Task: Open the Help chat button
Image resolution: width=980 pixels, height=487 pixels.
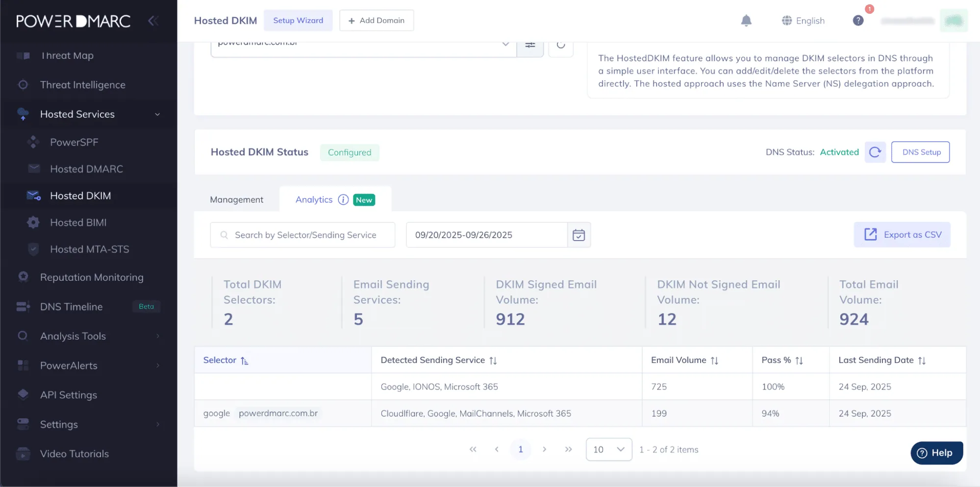Action: [x=936, y=453]
